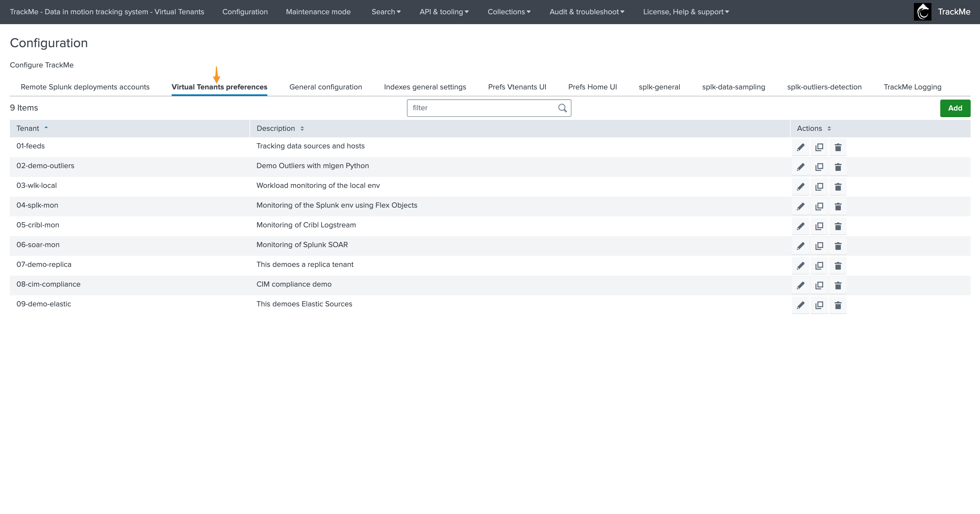This screenshot has height=514, width=980.
Task: Switch to General configuration tab
Action: [326, 87]
